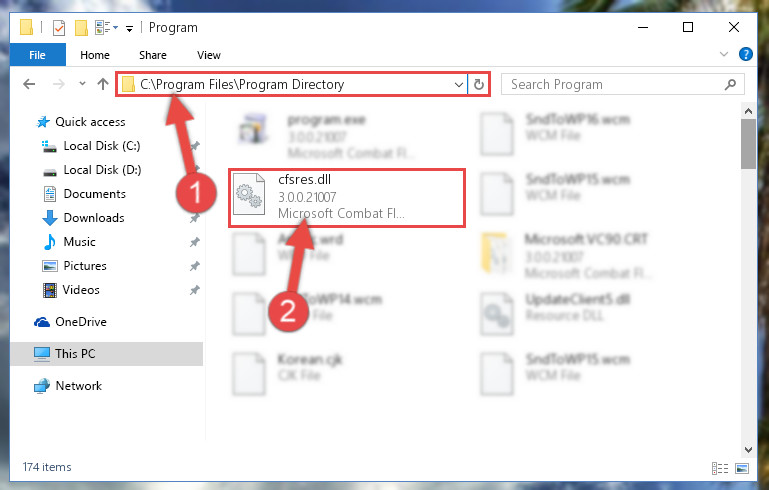Switch to the View ribbon tab
The width and height of the screenshot is (769, 490).
208,55
